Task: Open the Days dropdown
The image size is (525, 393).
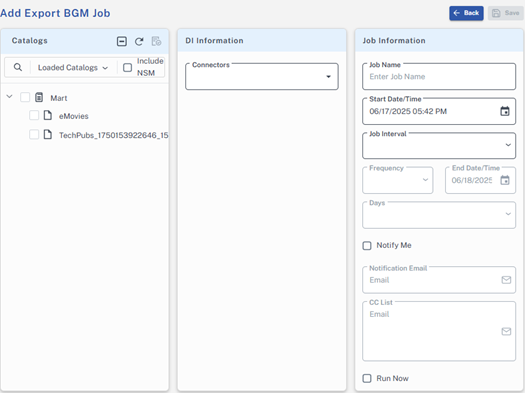Action: 439,215
